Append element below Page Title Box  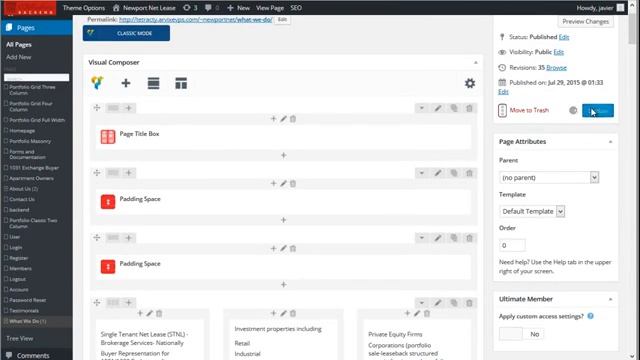pos(284,155)
